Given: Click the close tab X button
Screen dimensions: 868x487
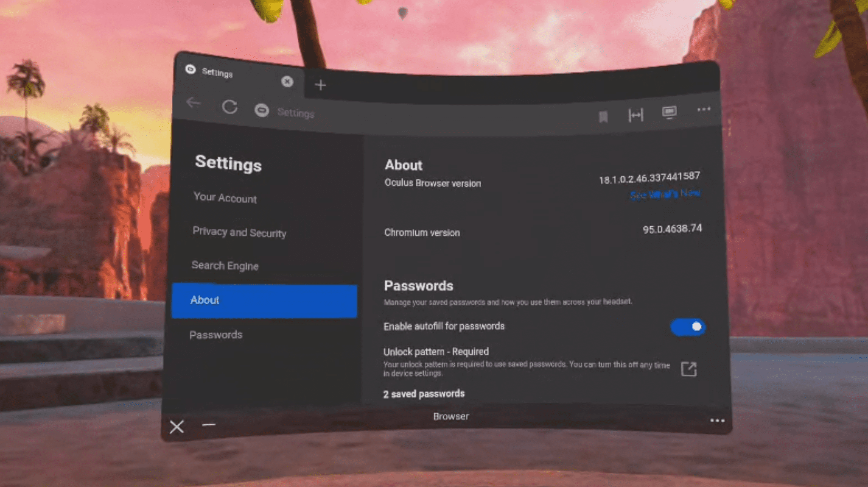Looking at the screenshot, I should (286, 81).
